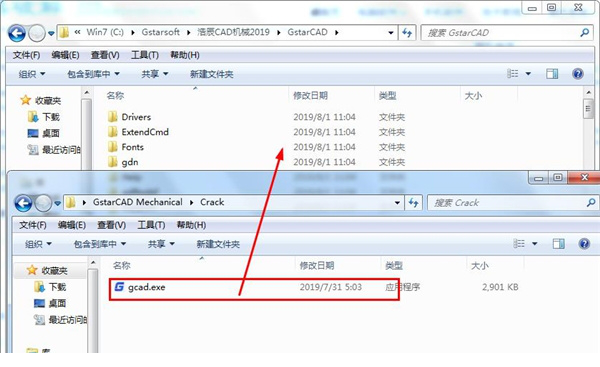Refresh the Crack folder view
The image size is (600, 367).
413,203
